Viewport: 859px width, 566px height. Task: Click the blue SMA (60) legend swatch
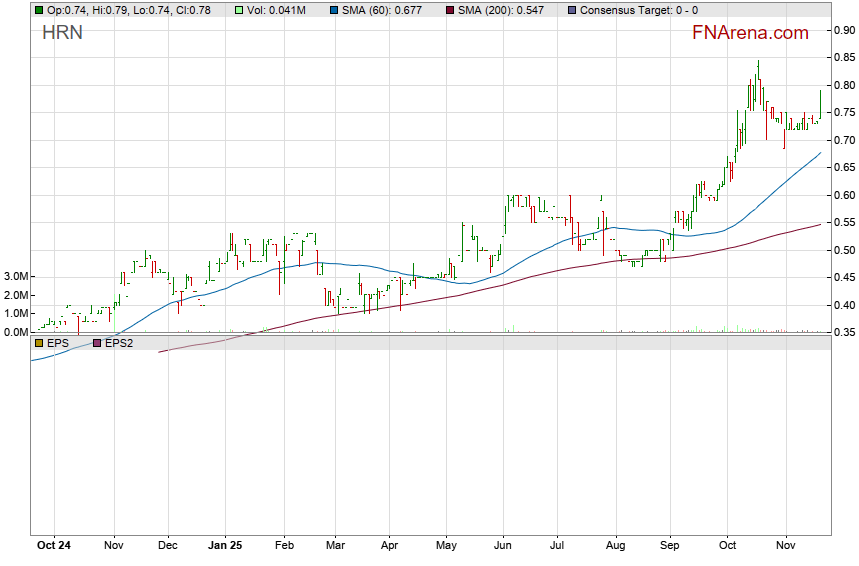pyautogui.click(x=334, y=10)
